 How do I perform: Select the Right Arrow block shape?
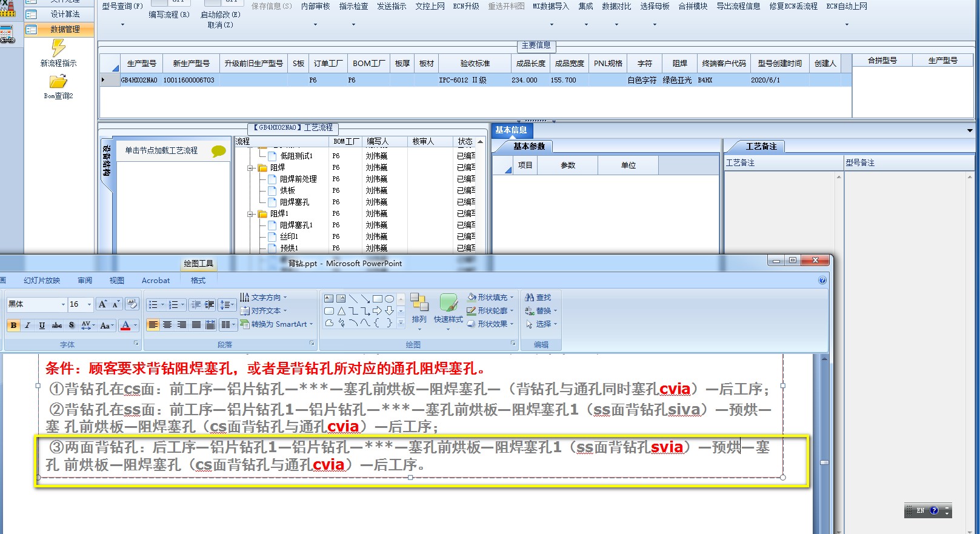coord(377,311)
